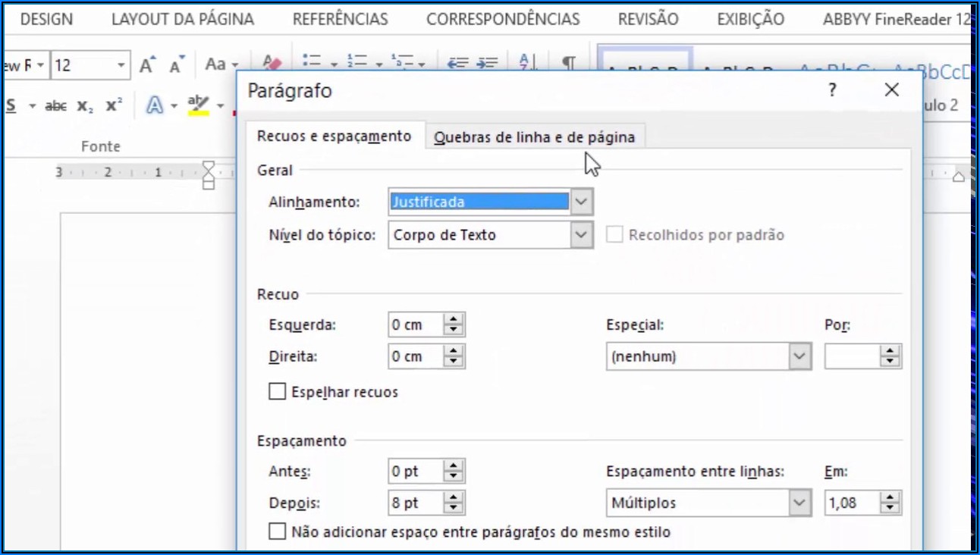Switch to Quebras de linha e de página tab
The image size is (980, 555).
point(535,137)
